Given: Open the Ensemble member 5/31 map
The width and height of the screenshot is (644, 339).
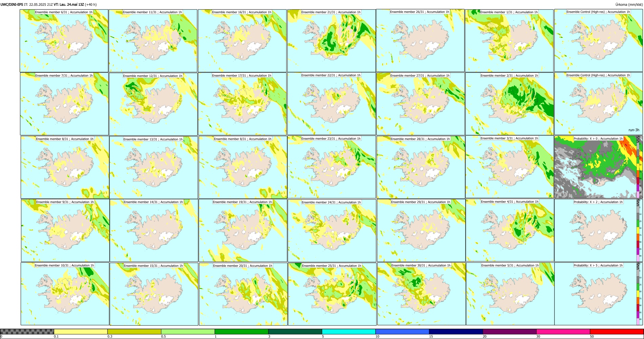Looking at the screenshot, I should 510,294.
